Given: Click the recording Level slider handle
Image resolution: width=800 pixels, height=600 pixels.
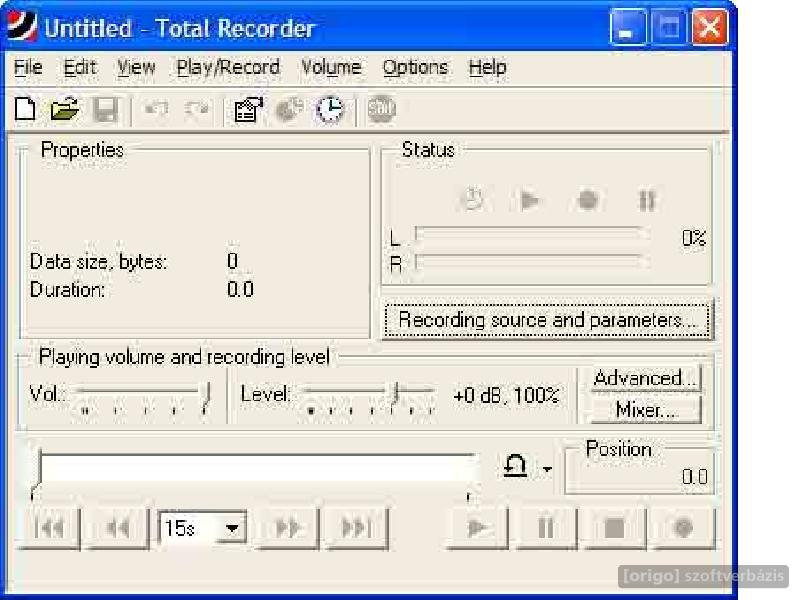Looking at the screenshot, I should (x=395, y=394).
